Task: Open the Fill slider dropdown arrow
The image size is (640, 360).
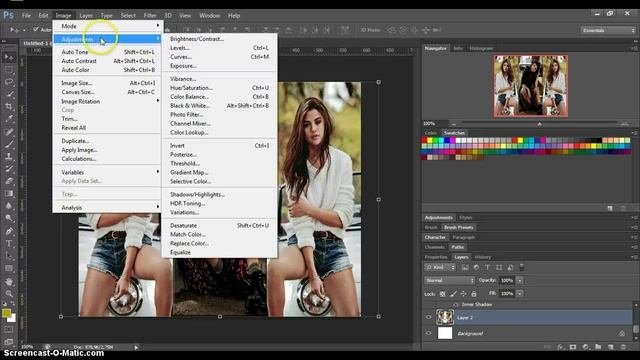Action: pyautogui.click(x=520, y=293)
